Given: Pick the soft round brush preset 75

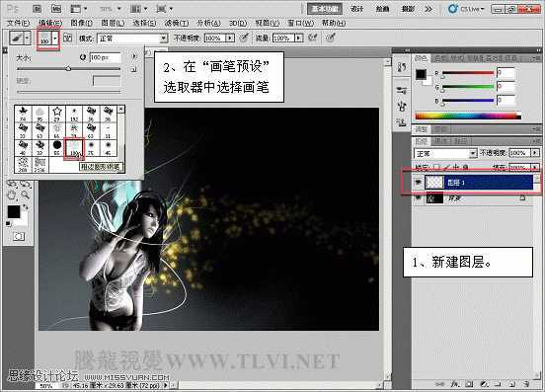Looking at the screenshot, I should (x=91, y=147).
